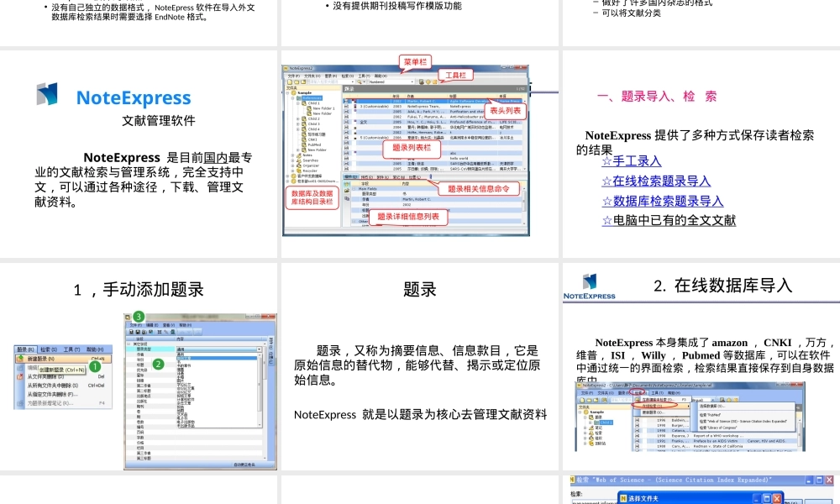This screenshot has height=504, width=840.
Task: Open the 题录 definition slide
Action: pyautogui.click(x=420, y=367)
